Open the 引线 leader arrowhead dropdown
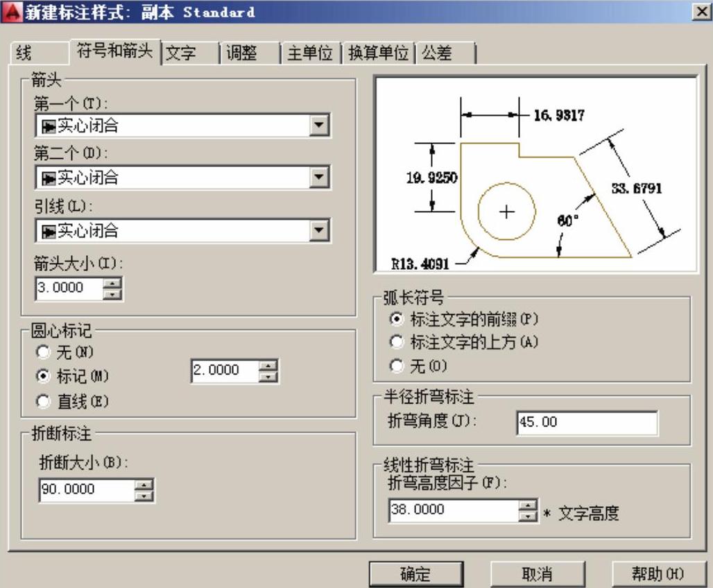This screenshot has width=713, height=588. click(x=319, y=230)
